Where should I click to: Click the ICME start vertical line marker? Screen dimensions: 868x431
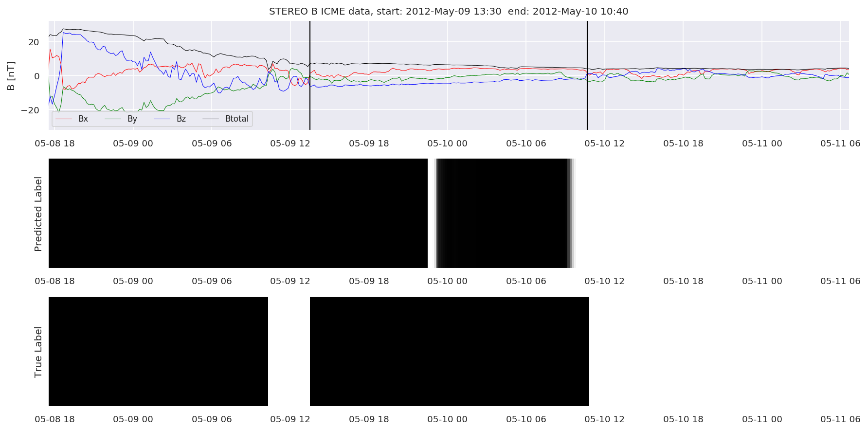coord(310,75)
